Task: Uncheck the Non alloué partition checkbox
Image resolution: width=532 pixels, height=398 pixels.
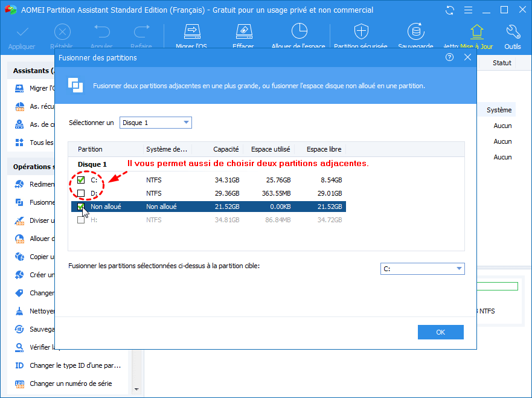Action: 81,207
